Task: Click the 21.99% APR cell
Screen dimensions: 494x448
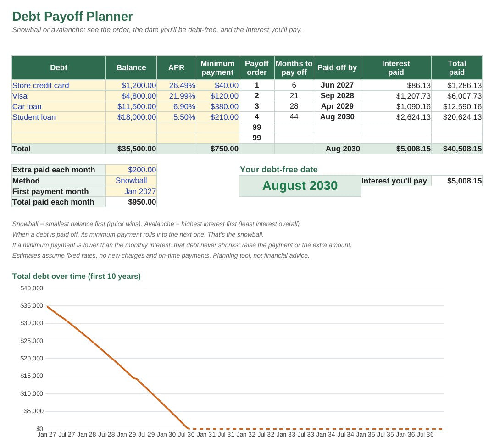Action: coord(177,96)
